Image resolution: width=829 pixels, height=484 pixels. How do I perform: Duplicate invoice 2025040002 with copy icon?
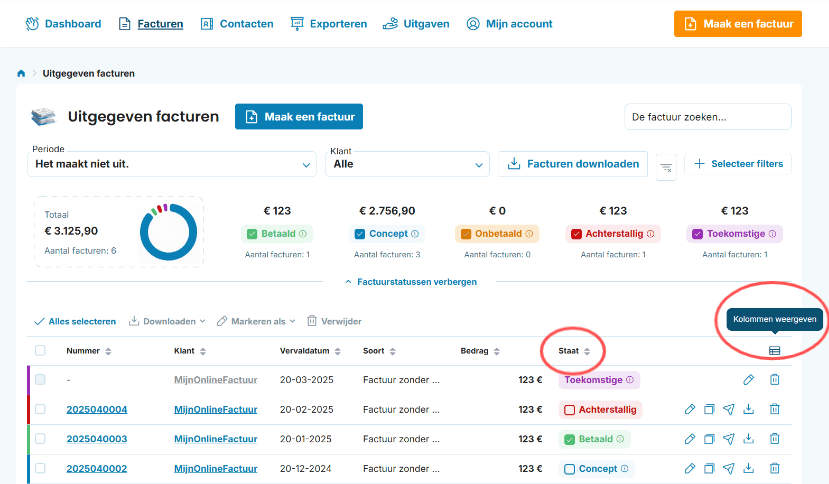coord(709,469)
